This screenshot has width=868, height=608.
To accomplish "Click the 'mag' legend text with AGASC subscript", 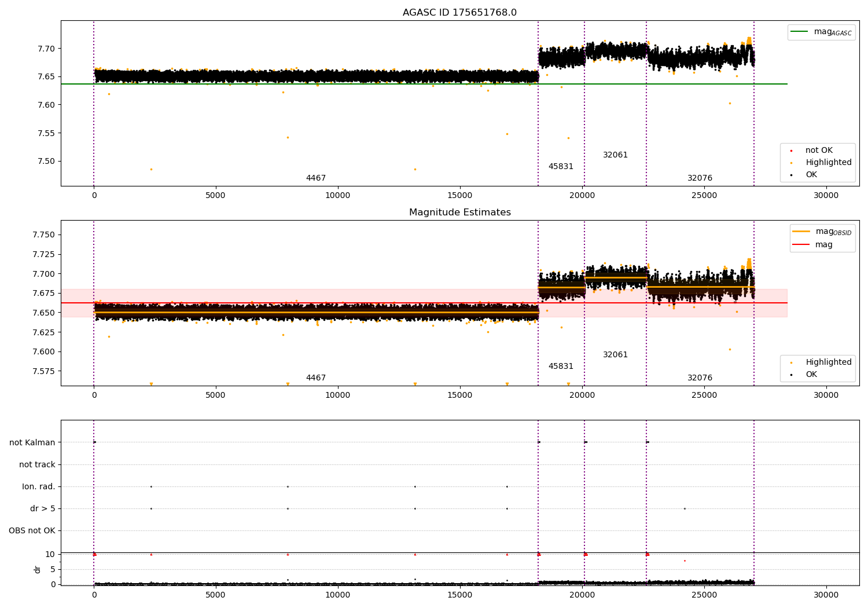I will pos(833,32).
